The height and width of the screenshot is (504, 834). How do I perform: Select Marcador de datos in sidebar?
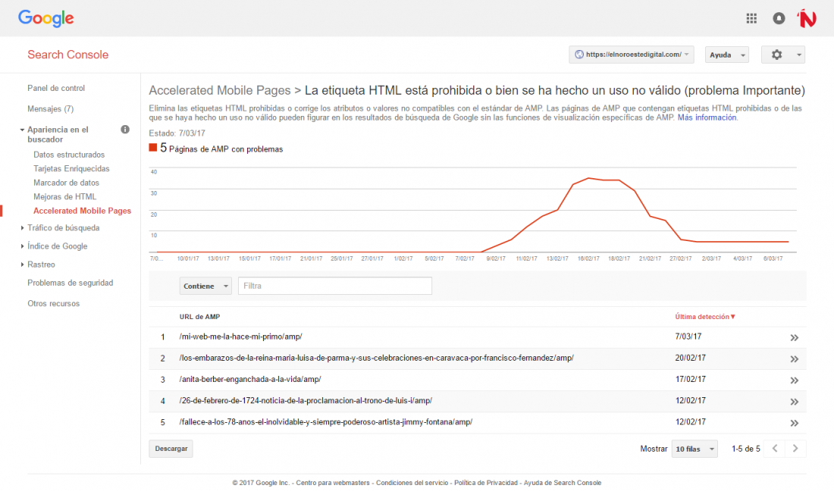[66, 183]
